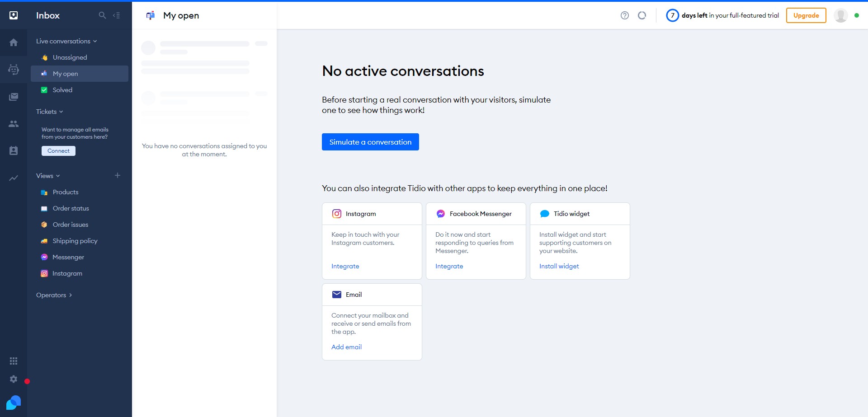Collapse the Inbox sidebar panel

117,15
